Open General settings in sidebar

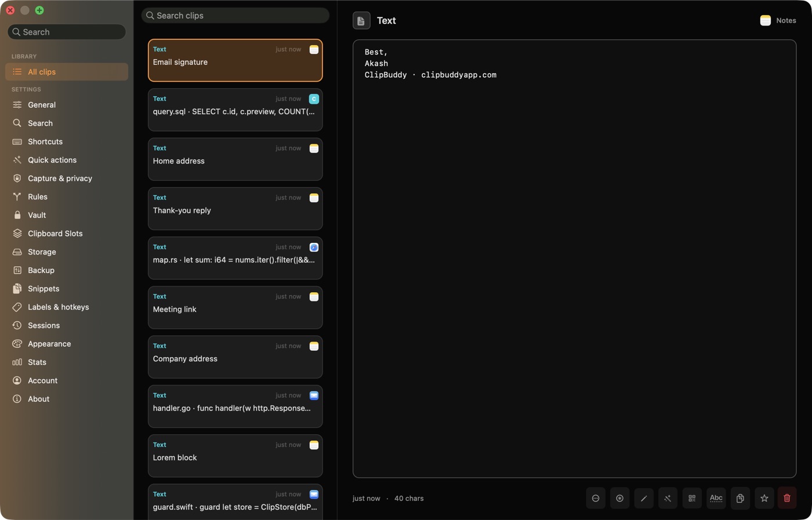click(x=67, y=105)
